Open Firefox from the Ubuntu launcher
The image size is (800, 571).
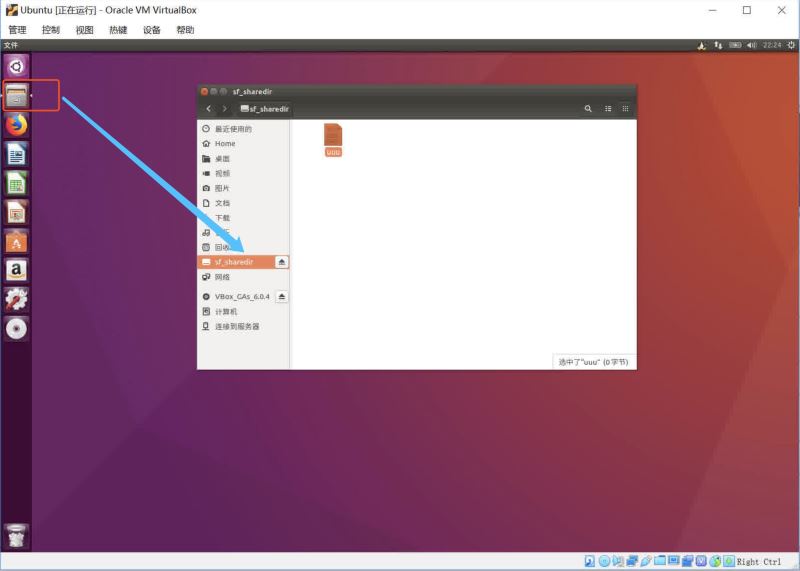[x=16, y=125]
